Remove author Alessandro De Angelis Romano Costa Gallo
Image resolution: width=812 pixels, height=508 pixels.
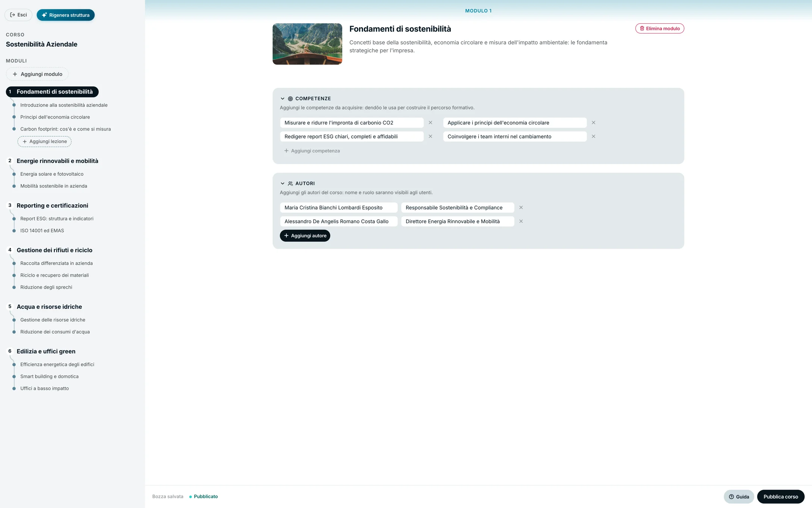click(521, 221)
